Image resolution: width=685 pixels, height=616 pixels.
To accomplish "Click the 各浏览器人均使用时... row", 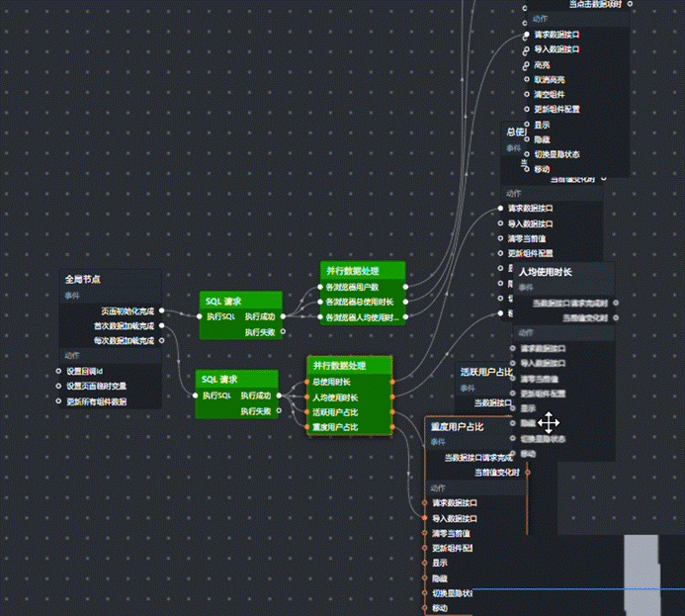I will tap(363, 317).
